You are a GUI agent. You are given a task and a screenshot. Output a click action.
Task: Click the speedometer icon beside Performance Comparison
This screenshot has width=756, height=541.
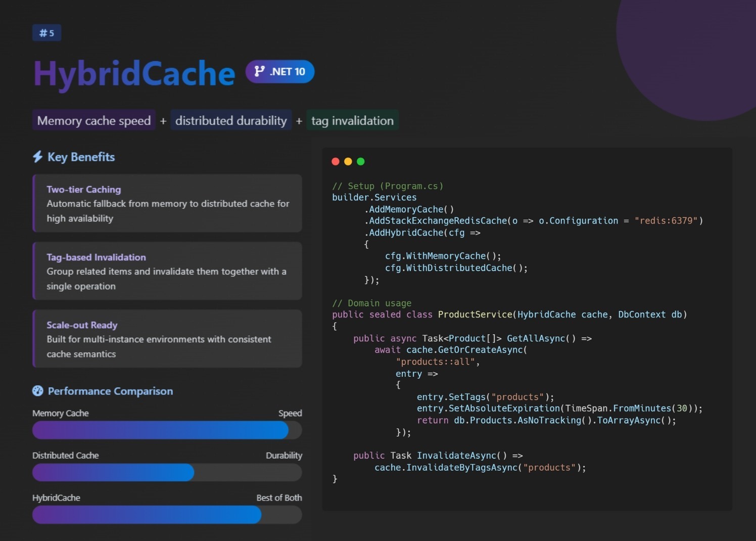pos(38,391)
